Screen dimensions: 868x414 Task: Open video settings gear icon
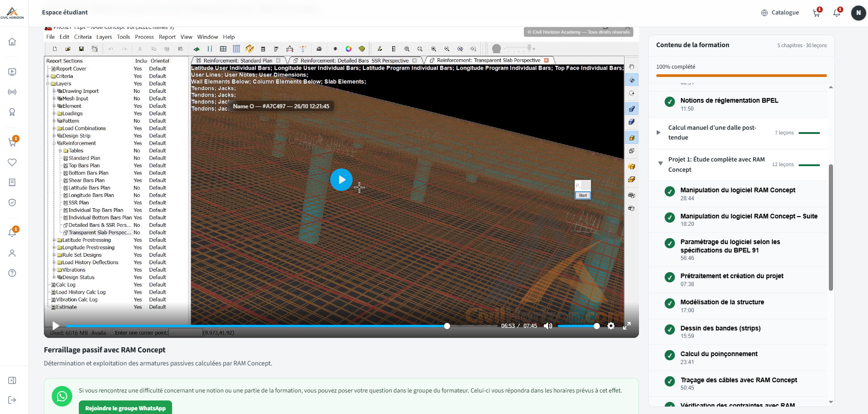[x=611, y=326]
